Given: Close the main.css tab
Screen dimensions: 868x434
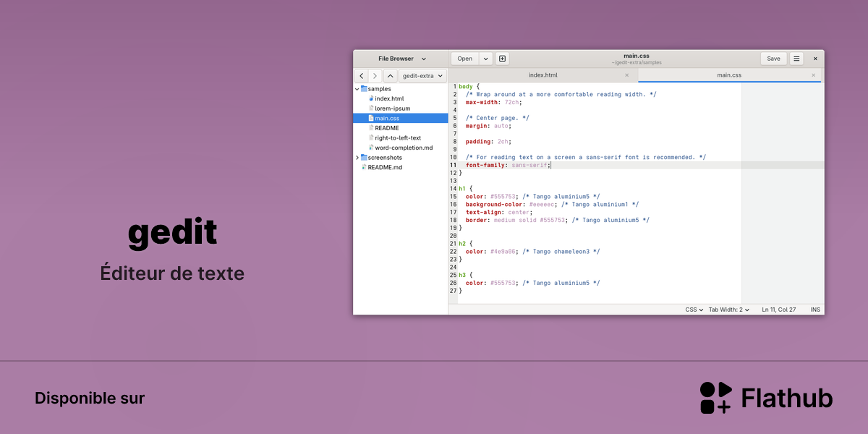Looking at the screenshot, I should point(813,75).
